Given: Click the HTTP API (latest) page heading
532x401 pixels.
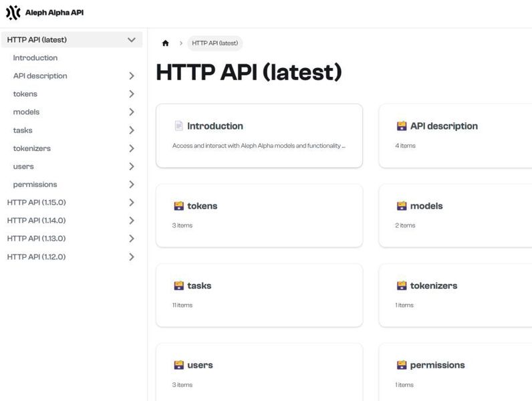Looking at the screenshot, I should (249, 72).
